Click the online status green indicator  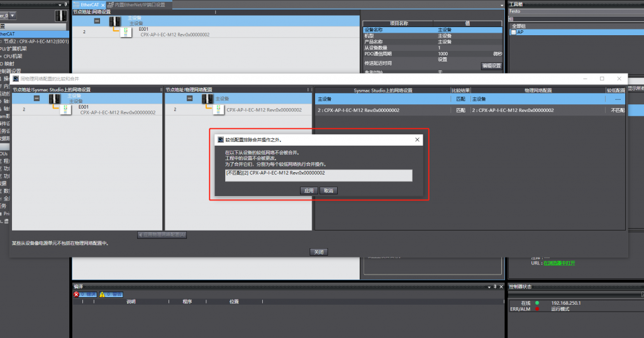pos(537,303)
